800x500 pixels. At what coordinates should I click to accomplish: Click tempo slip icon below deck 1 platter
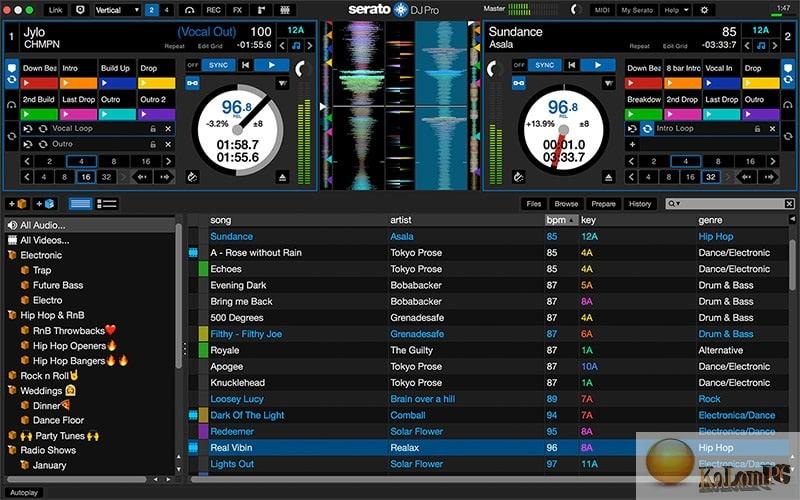point(192,177)
